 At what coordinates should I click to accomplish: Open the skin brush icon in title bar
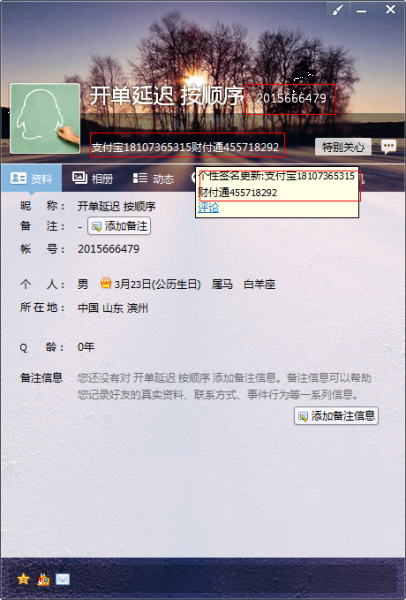[x=338, y=10]
